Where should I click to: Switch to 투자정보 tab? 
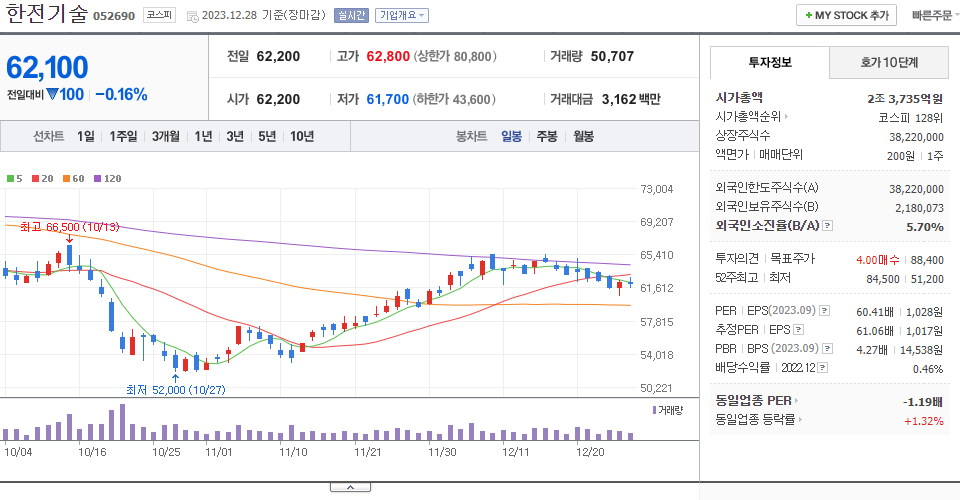770,62
